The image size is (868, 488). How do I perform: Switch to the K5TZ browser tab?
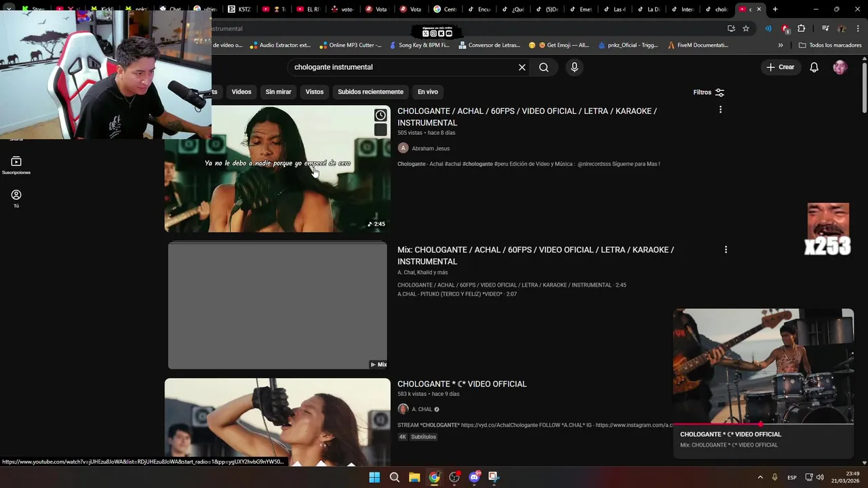coord(240,9)
